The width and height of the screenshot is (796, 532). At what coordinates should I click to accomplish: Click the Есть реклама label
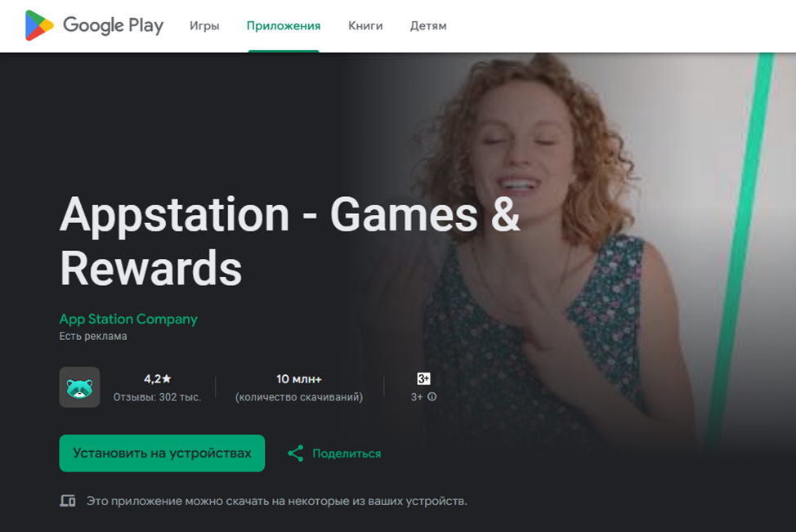[x=93, y=336]
